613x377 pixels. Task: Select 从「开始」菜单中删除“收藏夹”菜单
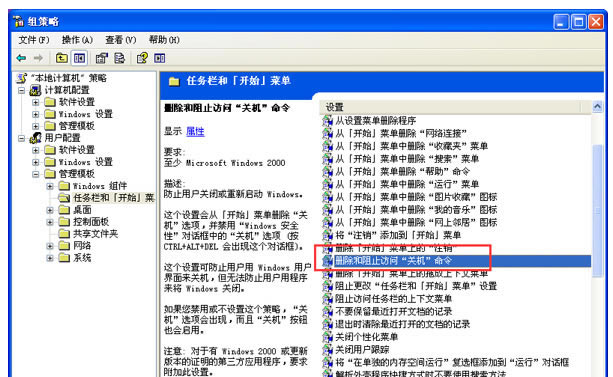pyautogui.click(x=411, y=146)
